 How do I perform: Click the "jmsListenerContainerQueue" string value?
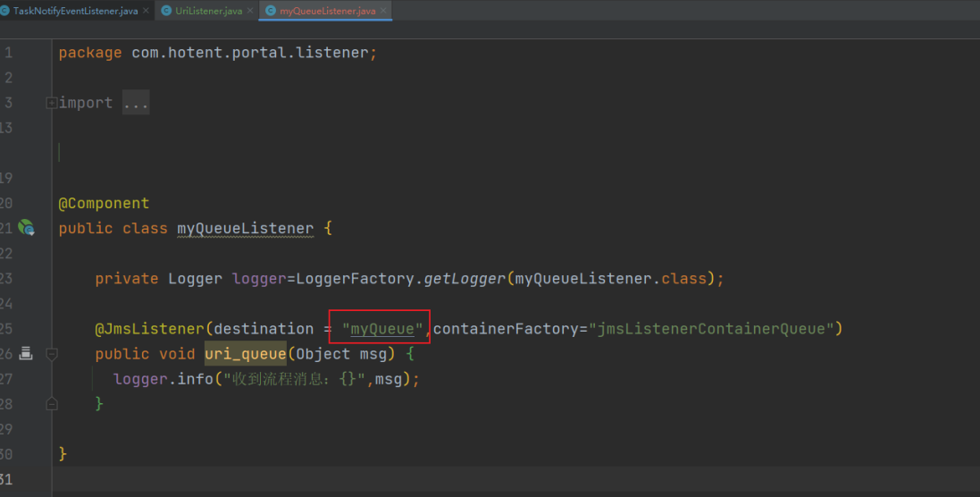[x=711, y=329]
